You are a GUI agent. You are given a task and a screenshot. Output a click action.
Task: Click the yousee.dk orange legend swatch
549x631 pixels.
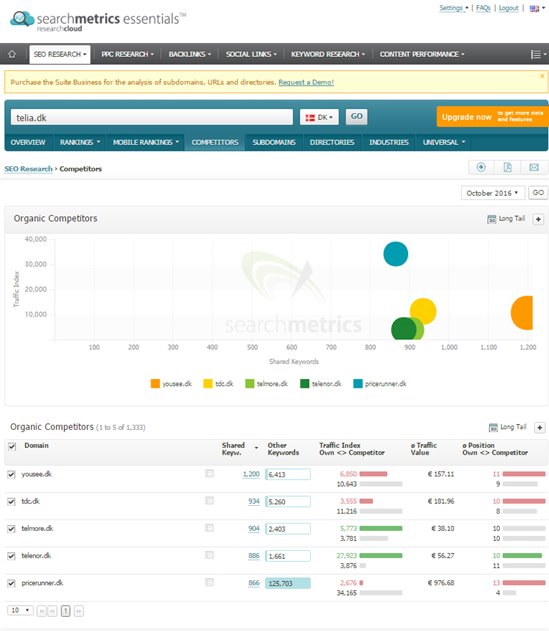click(155, 384)
